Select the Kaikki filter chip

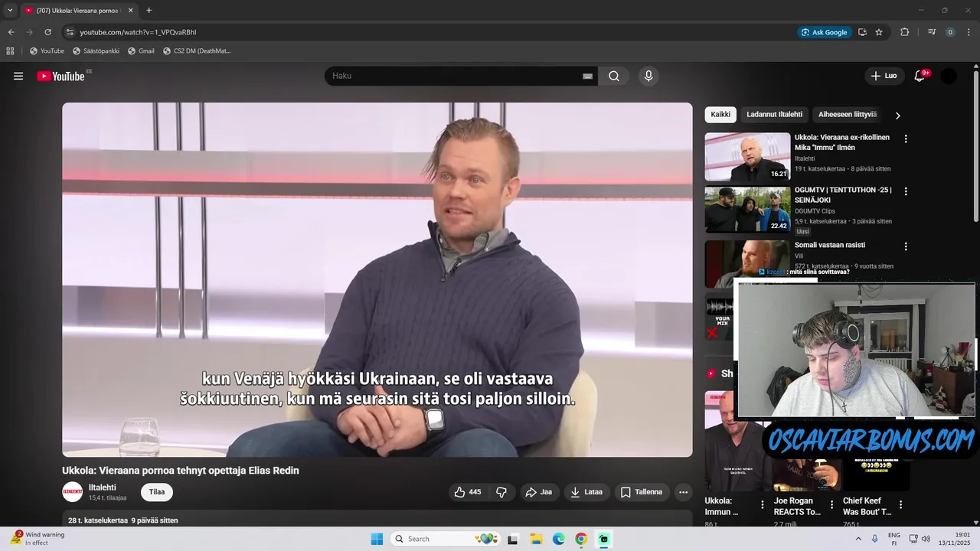click(x=720, y=115)
